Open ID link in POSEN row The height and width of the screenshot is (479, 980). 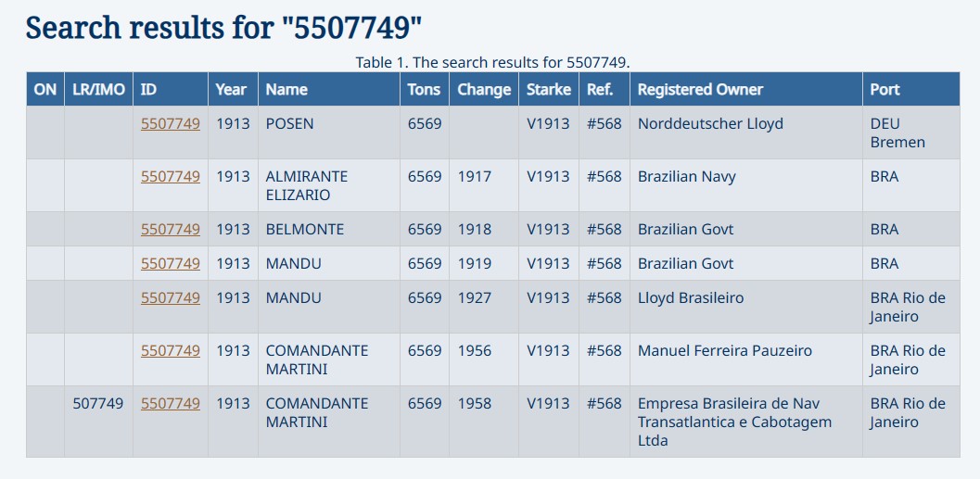(x=170, y=123)
